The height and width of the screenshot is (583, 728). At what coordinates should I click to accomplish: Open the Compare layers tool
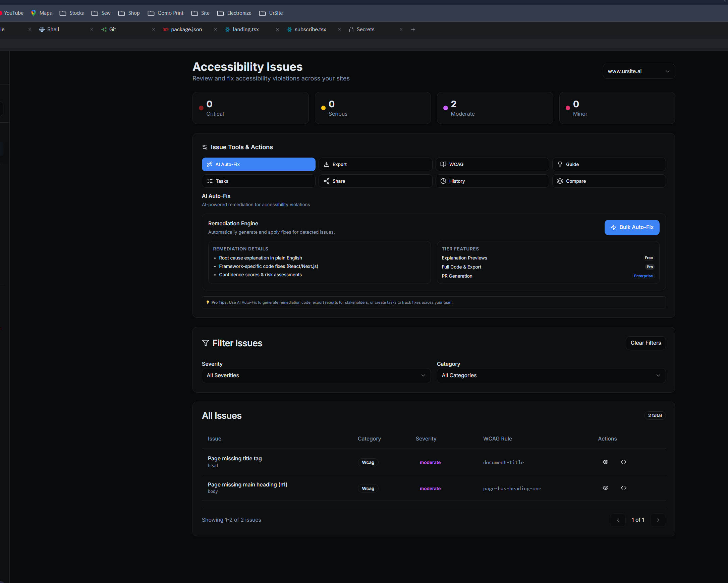609,181
